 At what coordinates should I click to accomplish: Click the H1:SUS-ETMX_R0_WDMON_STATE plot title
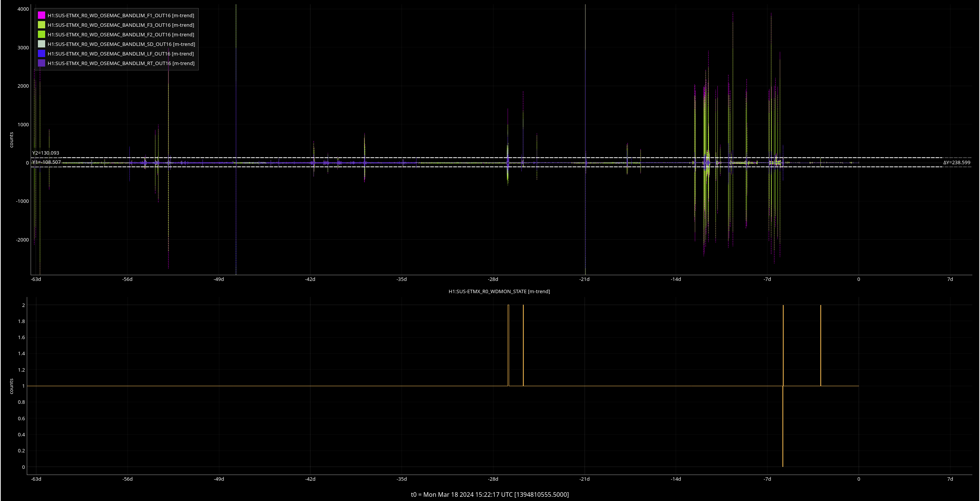499,291
